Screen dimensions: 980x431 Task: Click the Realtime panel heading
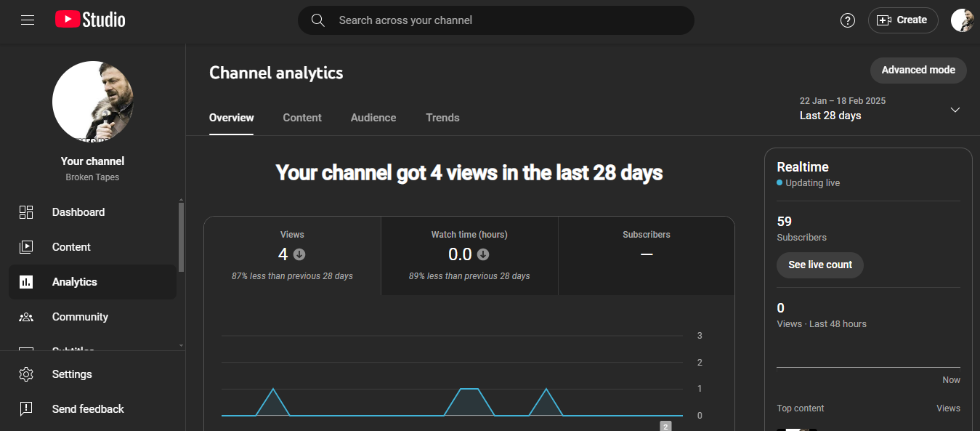click(x=803, y=167)
